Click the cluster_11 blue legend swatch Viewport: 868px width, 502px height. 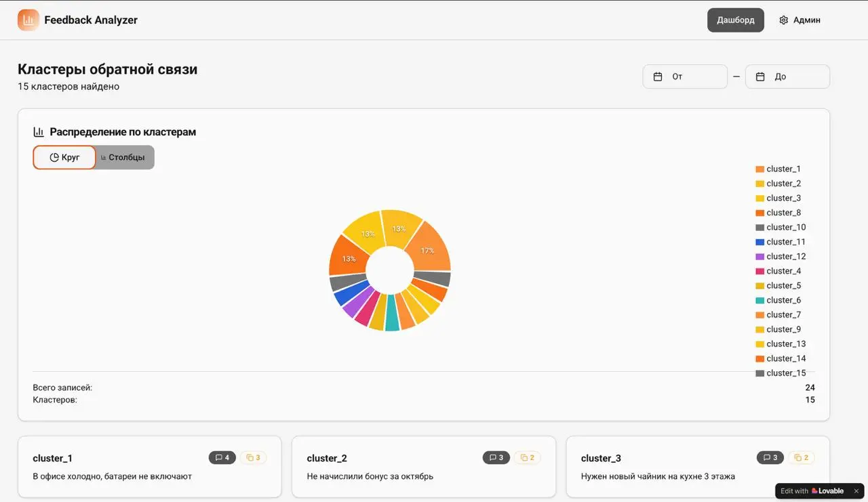[759, 242]
